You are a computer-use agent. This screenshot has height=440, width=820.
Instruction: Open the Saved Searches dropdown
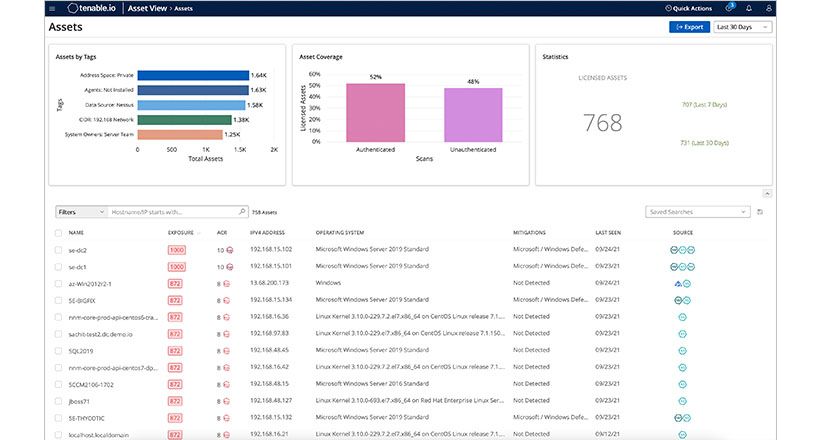tap(698, 212)
